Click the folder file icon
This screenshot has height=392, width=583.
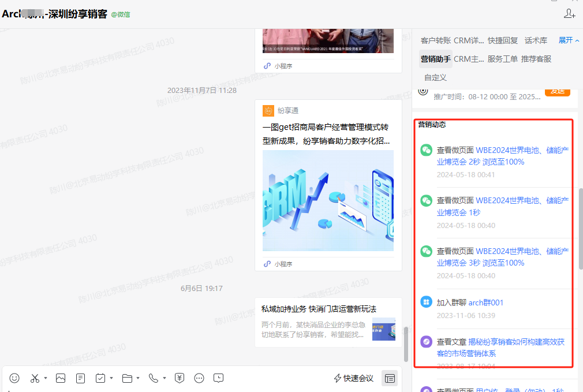click(x=127, y=378)
